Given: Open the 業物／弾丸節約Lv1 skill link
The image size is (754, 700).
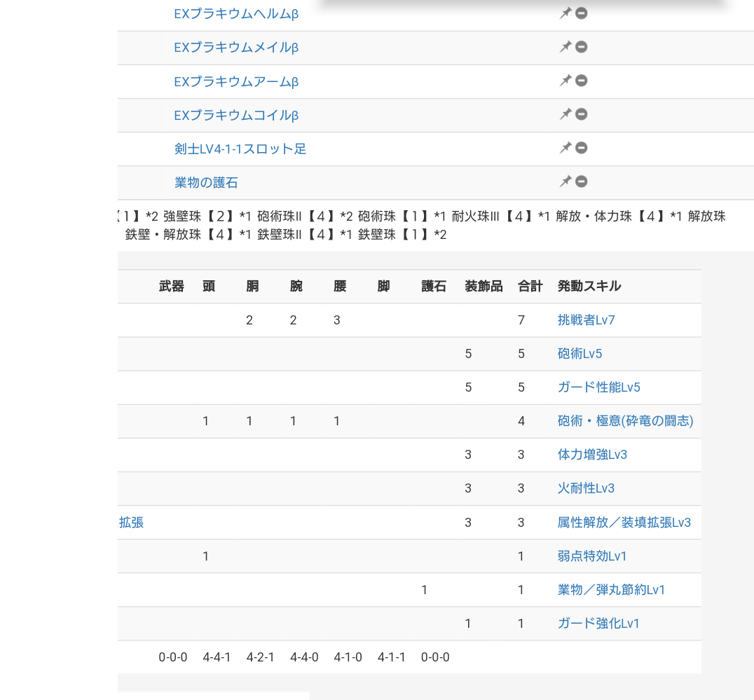Looking at the screenshot, I should tap(611, 590).
